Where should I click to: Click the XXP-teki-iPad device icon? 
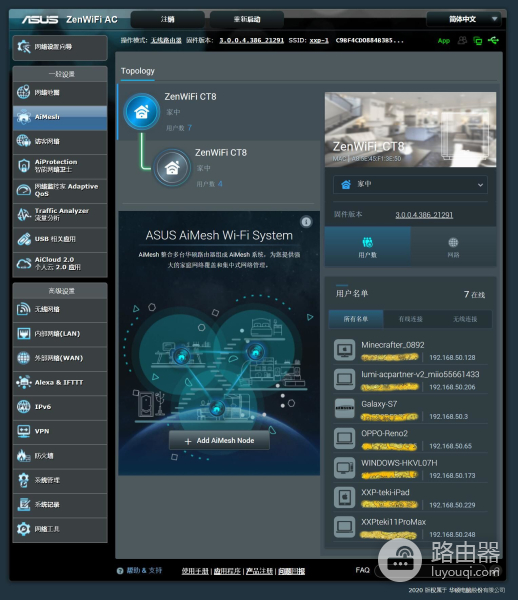(x=344, y=497)
